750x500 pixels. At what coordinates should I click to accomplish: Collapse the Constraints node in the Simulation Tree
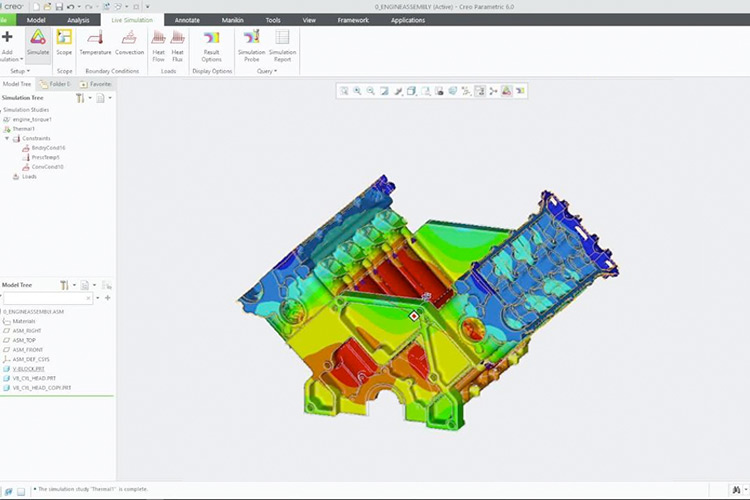click(x=7, y=138)
